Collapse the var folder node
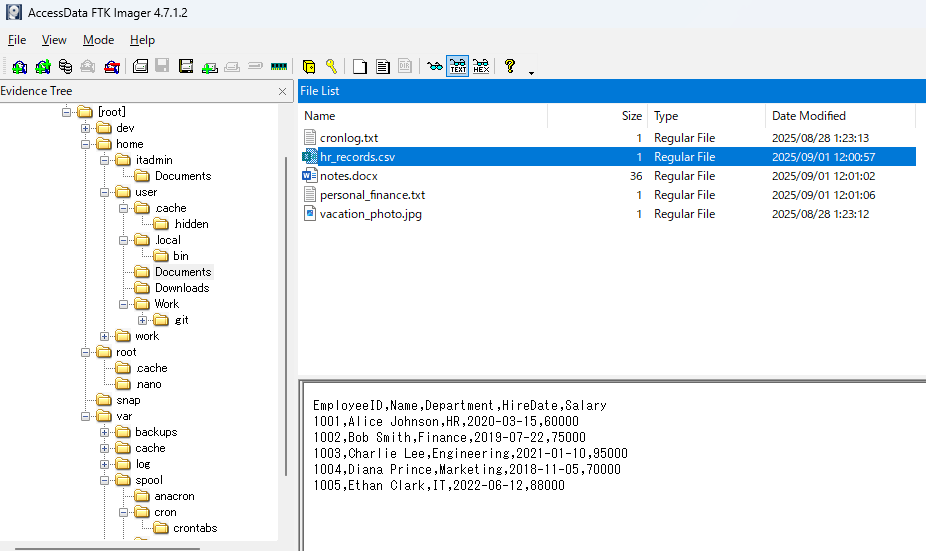This screenshot has height=551, width=926. point(86,416)
